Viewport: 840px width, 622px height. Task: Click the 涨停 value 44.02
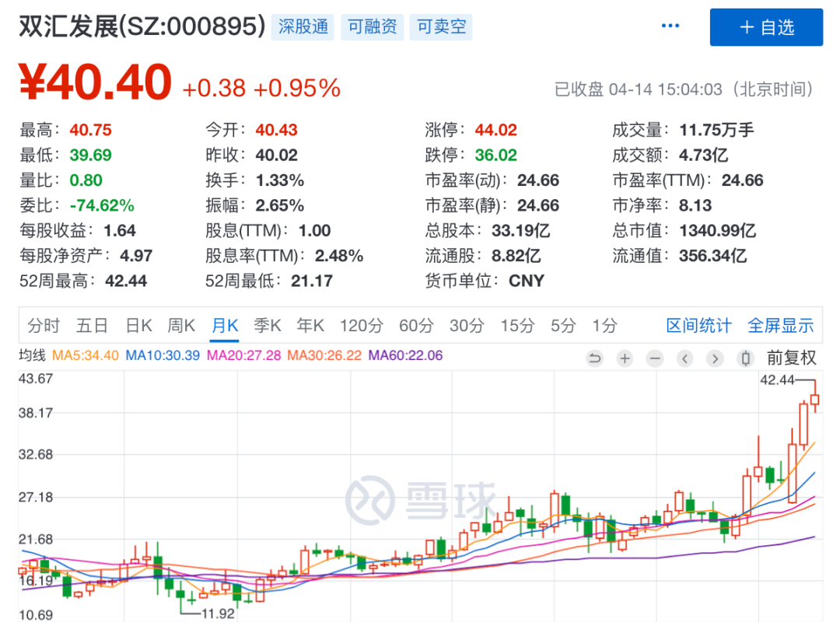(496, 130)
